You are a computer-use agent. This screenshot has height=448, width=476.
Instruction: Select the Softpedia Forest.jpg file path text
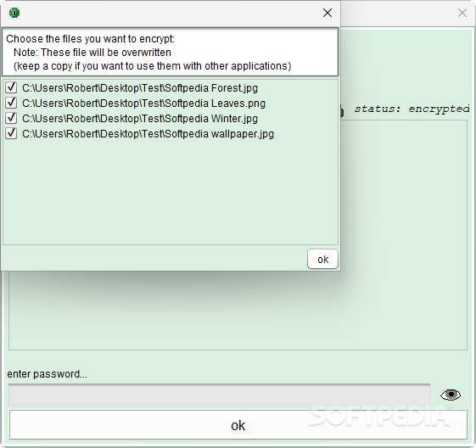tap(140, 88)
